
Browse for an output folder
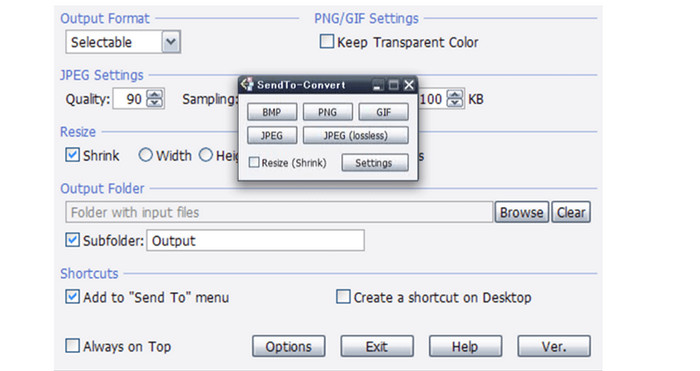coord(521,212)
